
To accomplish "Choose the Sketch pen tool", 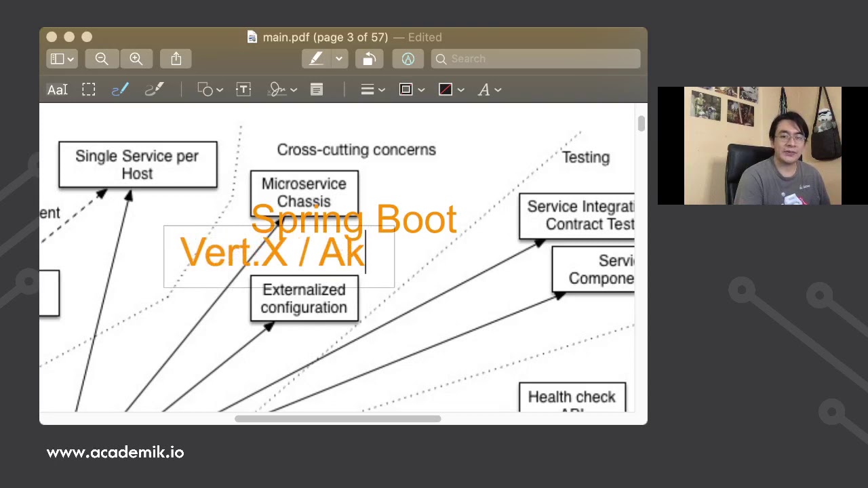I will click(x=120, y=89).
